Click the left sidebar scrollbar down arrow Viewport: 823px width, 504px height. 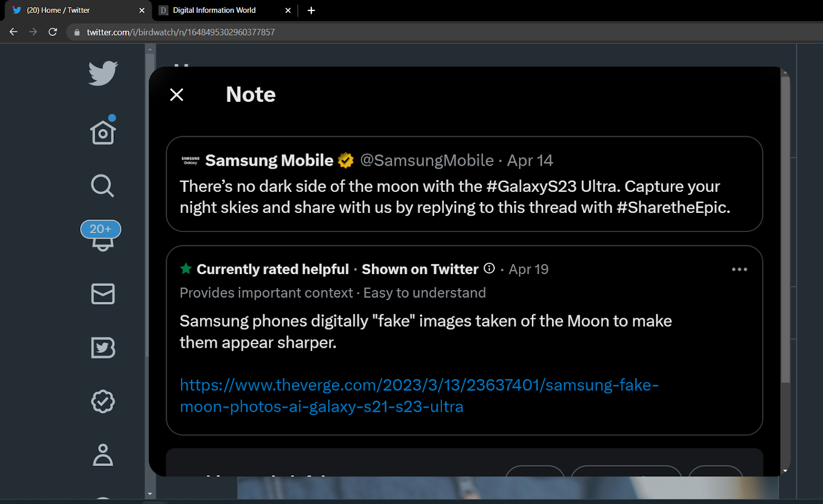[150, 494]
